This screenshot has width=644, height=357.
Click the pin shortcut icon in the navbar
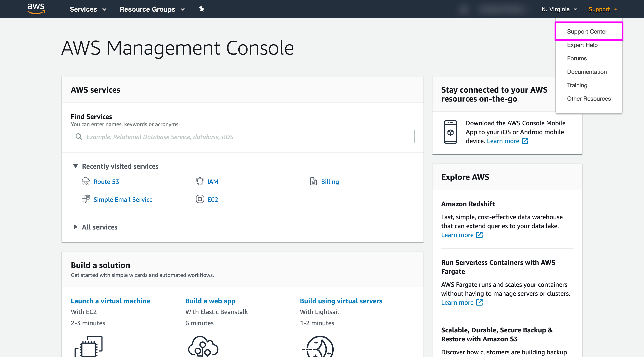pyautogui.click(x=201, y=9)
